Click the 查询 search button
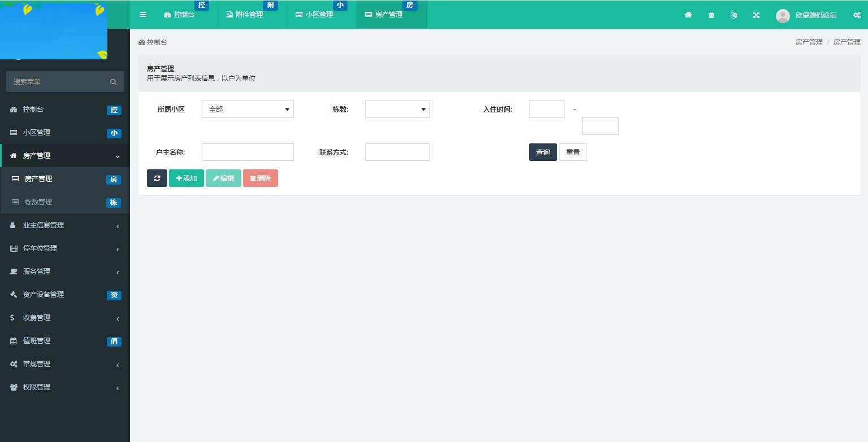 click(x=542, y=152)
